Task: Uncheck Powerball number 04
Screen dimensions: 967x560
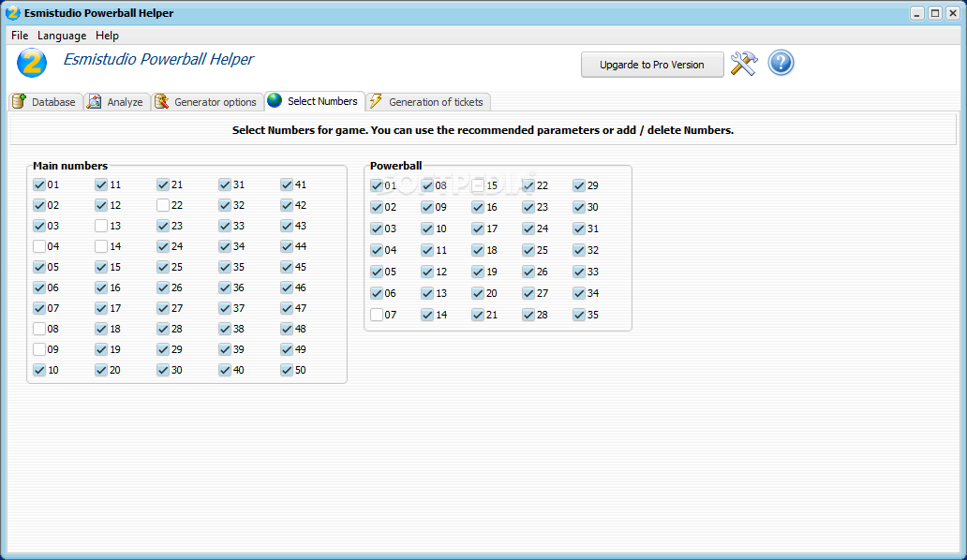Action: [x=377, y=250]
